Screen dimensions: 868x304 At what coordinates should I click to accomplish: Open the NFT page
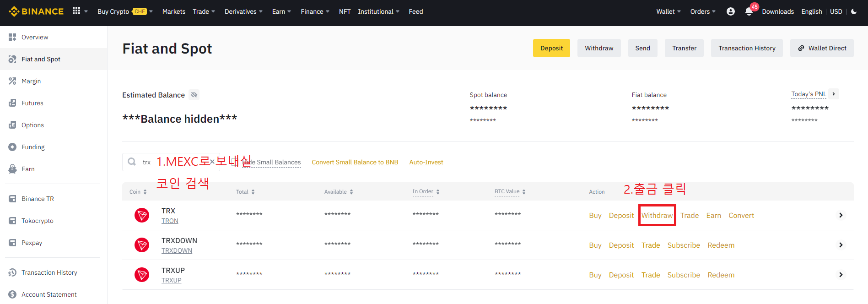click(x=345, y=11)
